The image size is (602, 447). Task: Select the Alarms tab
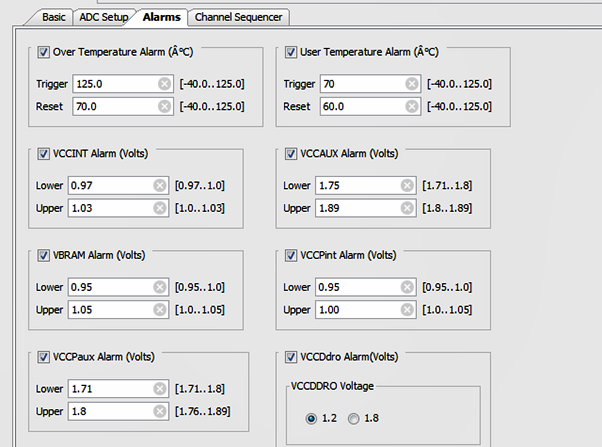point(161,17)
